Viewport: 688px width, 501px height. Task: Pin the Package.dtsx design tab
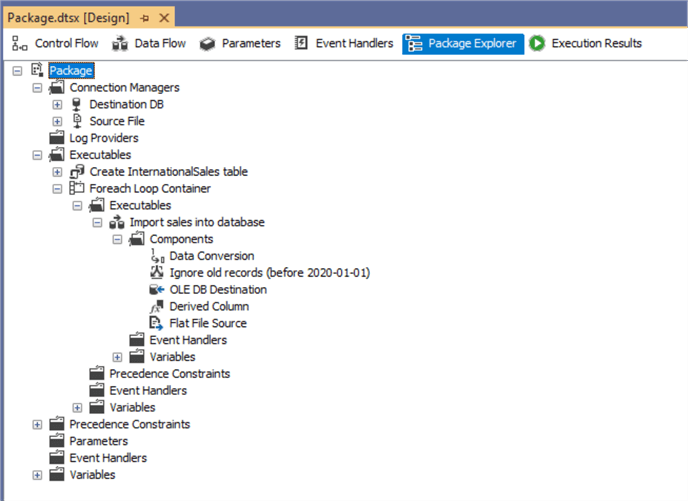[x=144, y=18]
